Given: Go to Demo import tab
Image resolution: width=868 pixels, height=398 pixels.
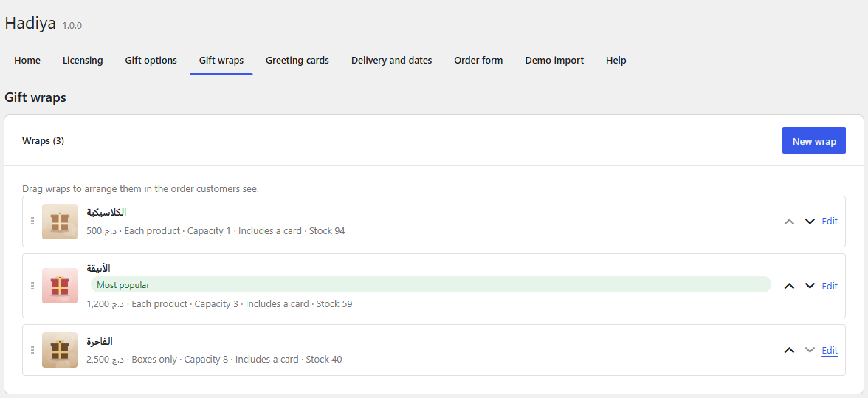Looking at the screenshot, I should pos(554,61).
